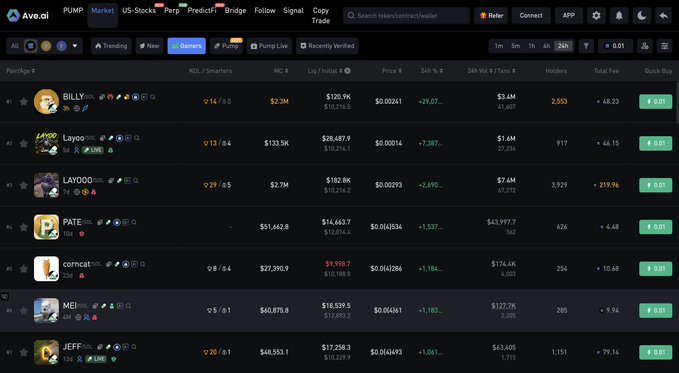Click the feather icon under BILLY

85,108
